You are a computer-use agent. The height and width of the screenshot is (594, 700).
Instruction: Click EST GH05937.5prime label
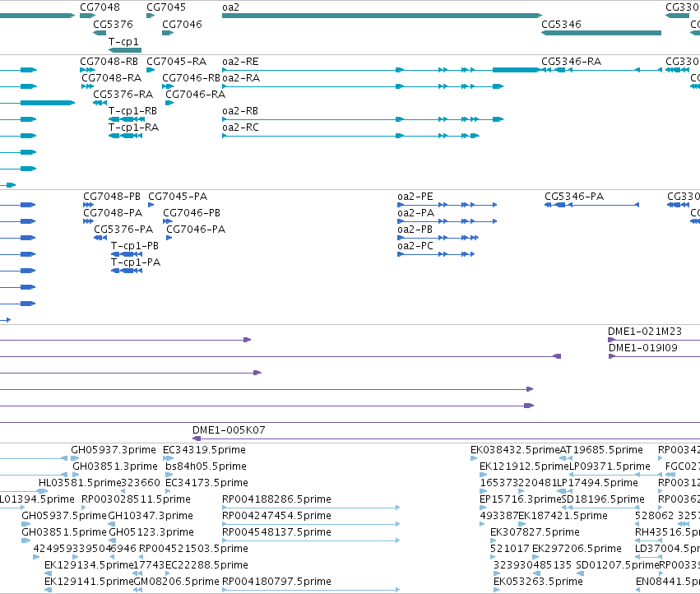coord(64,516)
